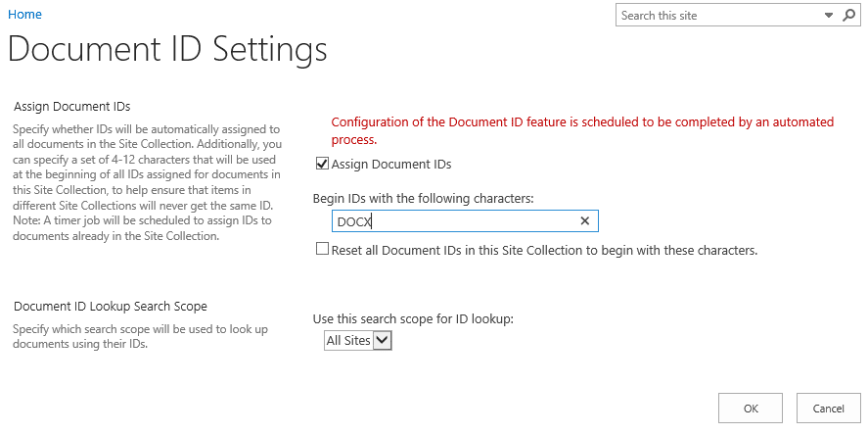
Task: Open the All Sites search scope dropdown
Action: tap(357, 340)
